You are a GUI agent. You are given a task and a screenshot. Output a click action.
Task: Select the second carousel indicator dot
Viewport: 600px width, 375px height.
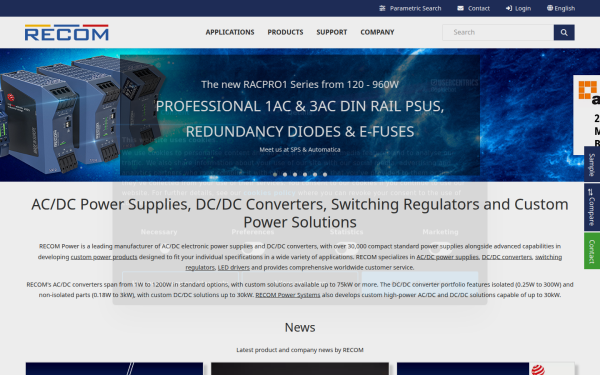(285, 174)
